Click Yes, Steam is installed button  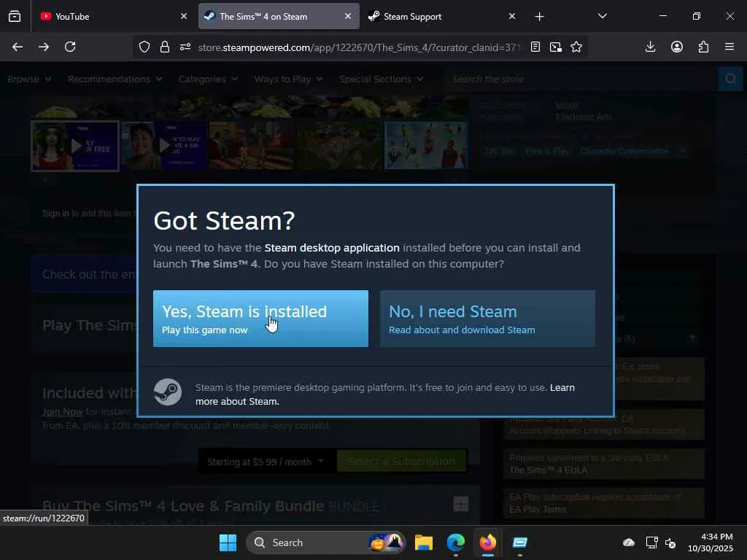click(260, 319)
